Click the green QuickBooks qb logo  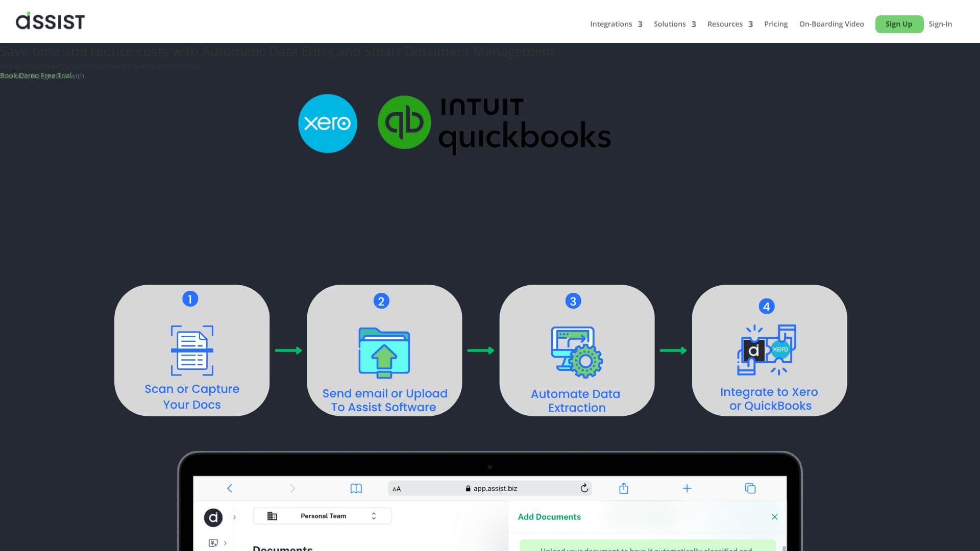click(x=404, y=122)
